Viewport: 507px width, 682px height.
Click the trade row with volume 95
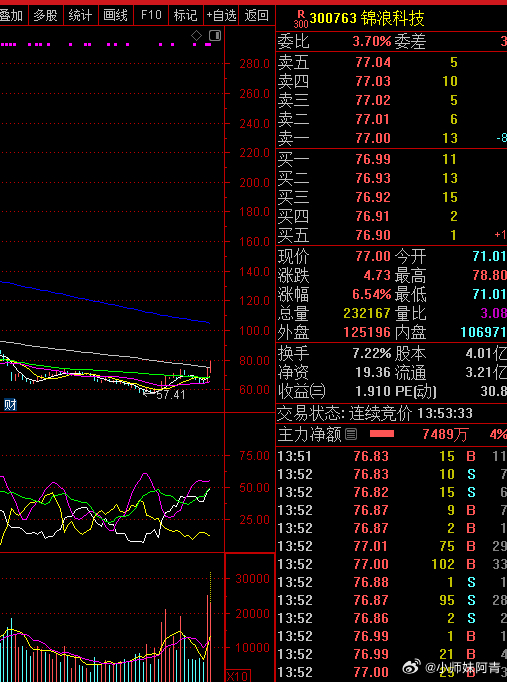coord(392,600)
